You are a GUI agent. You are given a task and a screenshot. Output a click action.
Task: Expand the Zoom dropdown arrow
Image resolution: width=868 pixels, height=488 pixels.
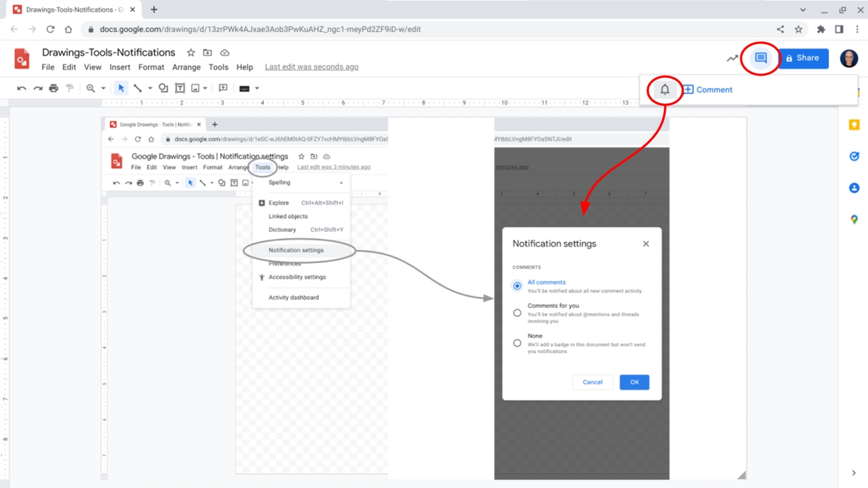[x=103, y=87]
